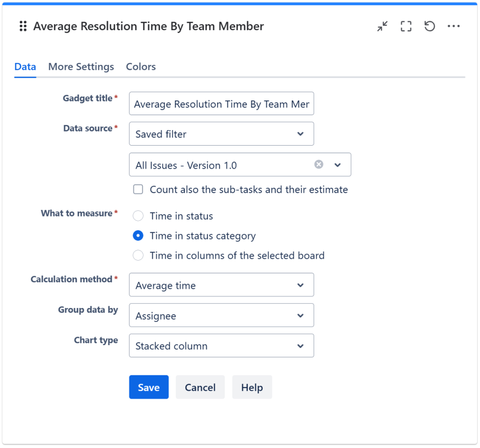Go to the Colors tab
Image resolution: width=480 pixels, height=448 pixels.
[141, 67]
